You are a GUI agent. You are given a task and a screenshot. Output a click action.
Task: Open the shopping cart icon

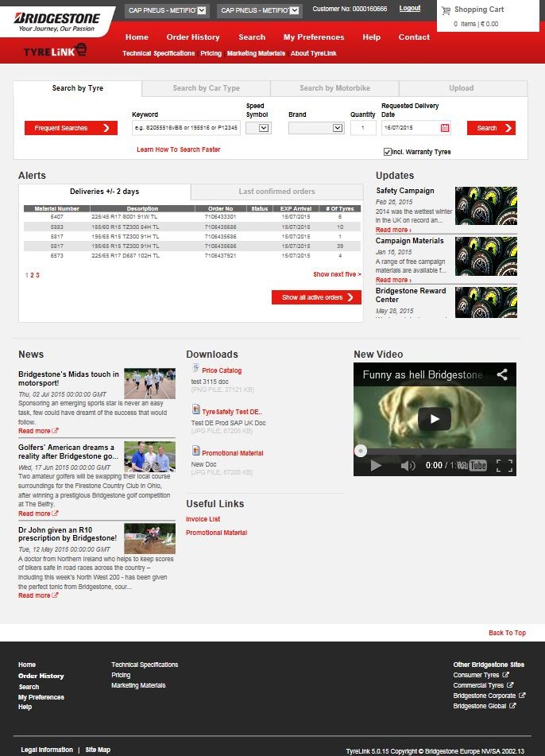pyautogui.click(x=446, y=11)
